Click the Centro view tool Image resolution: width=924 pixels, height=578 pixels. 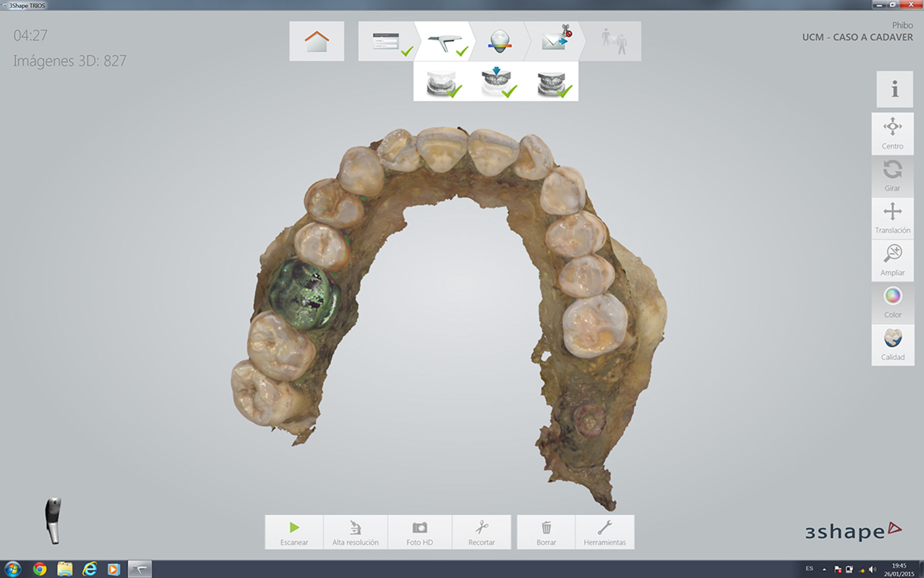[x=892, y=133]
